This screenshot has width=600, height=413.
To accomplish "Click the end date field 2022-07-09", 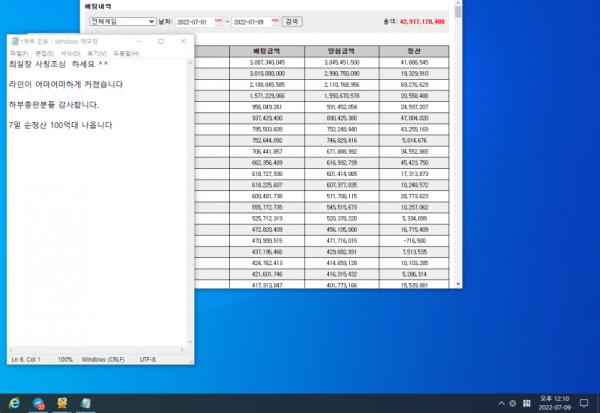I will pos(250,20).
